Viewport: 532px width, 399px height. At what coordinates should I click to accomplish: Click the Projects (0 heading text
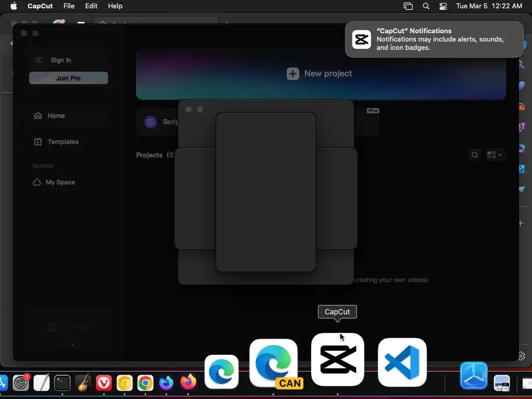[x=155, y=155]
